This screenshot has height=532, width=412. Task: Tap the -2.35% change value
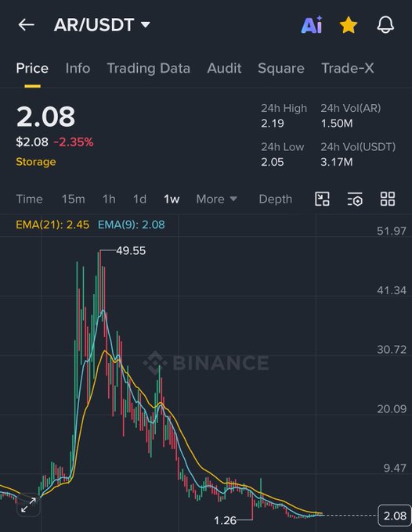pos(74,142)
